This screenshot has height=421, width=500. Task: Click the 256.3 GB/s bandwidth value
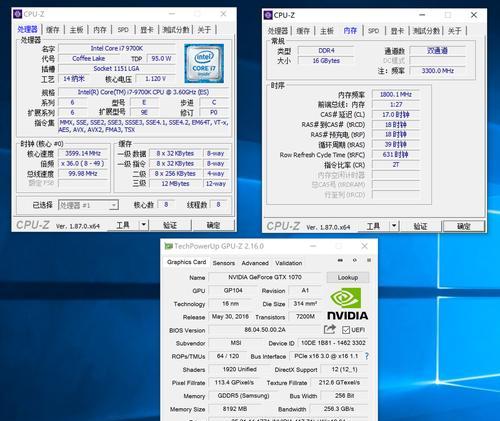339,409
